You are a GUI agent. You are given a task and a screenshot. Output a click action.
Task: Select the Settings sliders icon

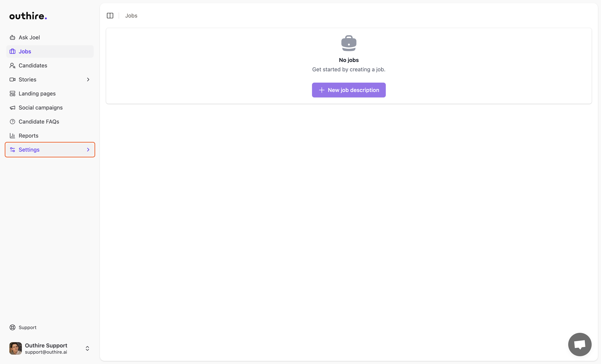tap(12, 150)
